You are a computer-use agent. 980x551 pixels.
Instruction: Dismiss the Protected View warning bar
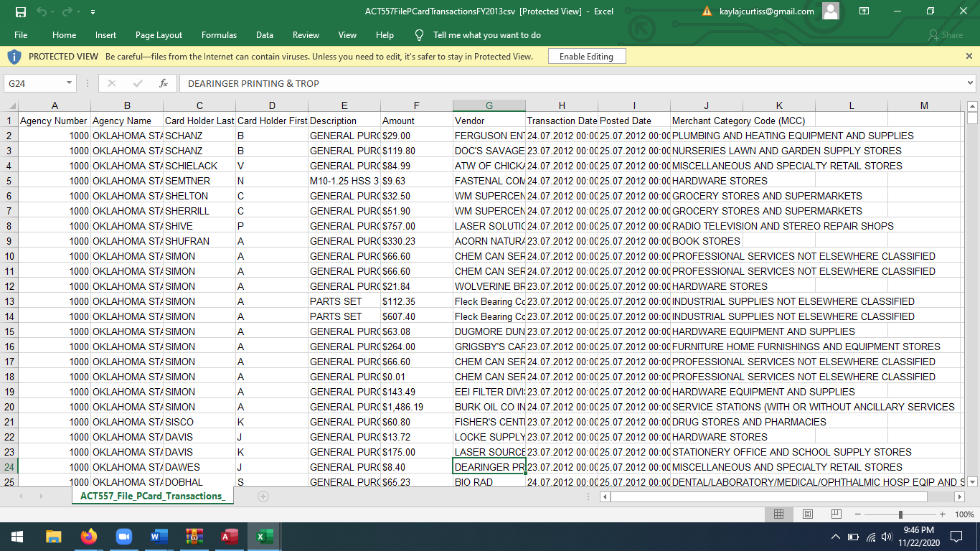(x=969, y=56)
